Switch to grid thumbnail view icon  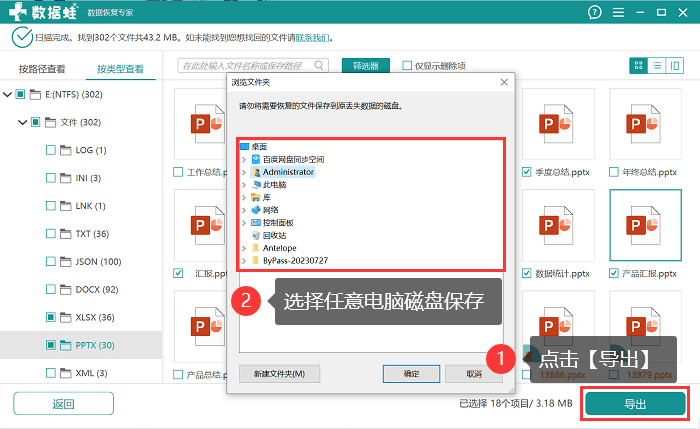click(x=638, y=66)
